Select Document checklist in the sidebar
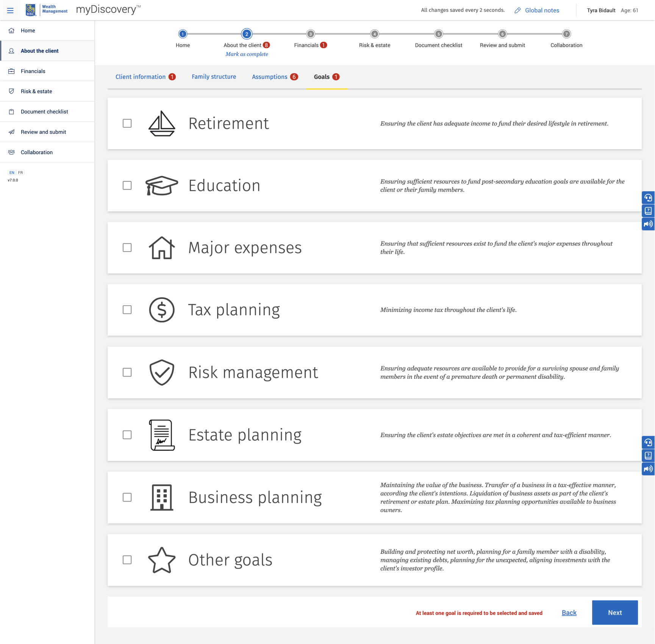This screenshot has width=655, height=644. coord(47,112)
